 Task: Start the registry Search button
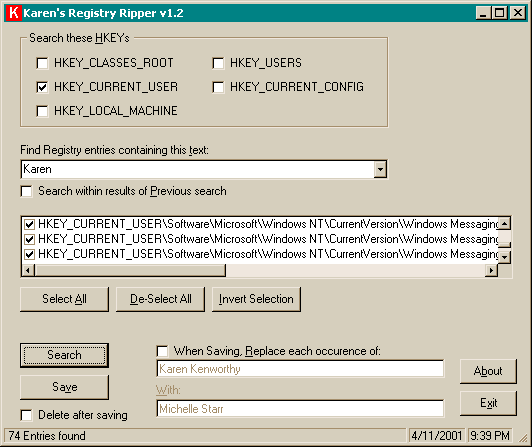point(64,355)
